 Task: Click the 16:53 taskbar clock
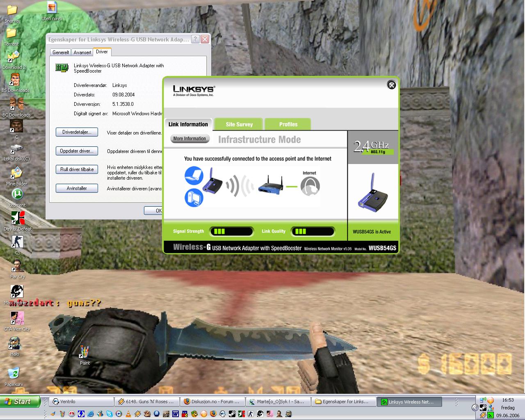[x=508, y=399]
